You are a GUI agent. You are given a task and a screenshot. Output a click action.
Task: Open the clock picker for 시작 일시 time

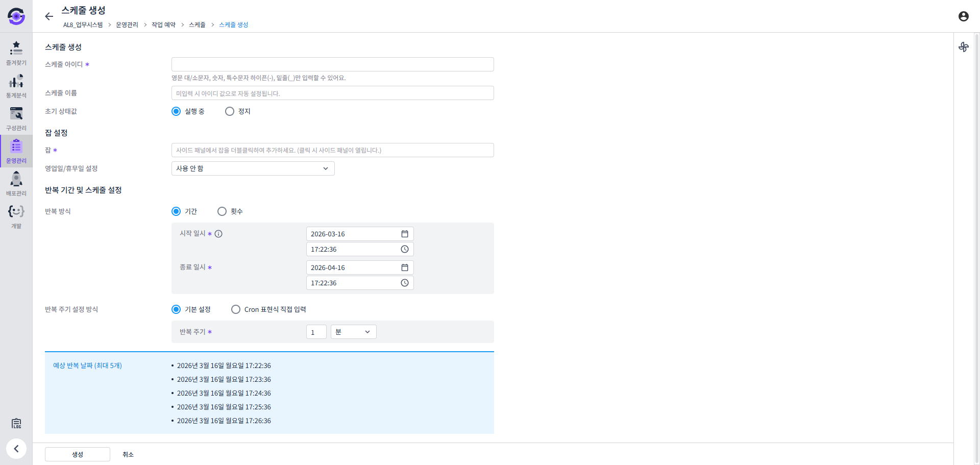pyautogui.click(x=405, y=249)
